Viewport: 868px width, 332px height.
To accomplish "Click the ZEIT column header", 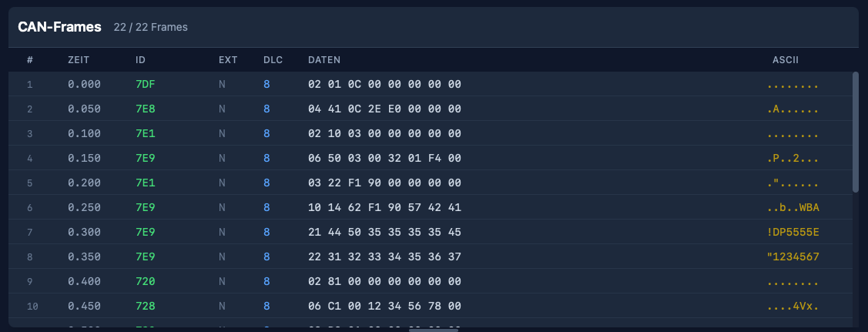I will (x=79, y=60).
